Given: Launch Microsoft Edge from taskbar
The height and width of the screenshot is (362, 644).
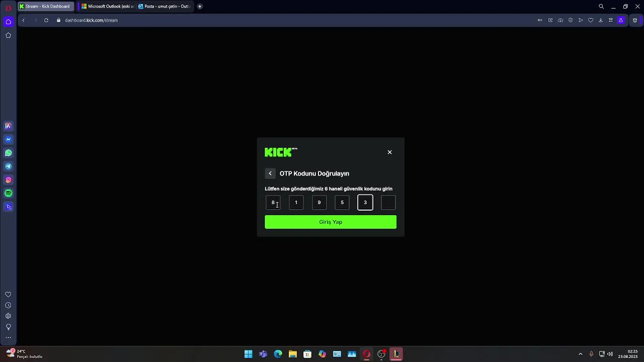Looking at the screenshot, I should 278,354.
